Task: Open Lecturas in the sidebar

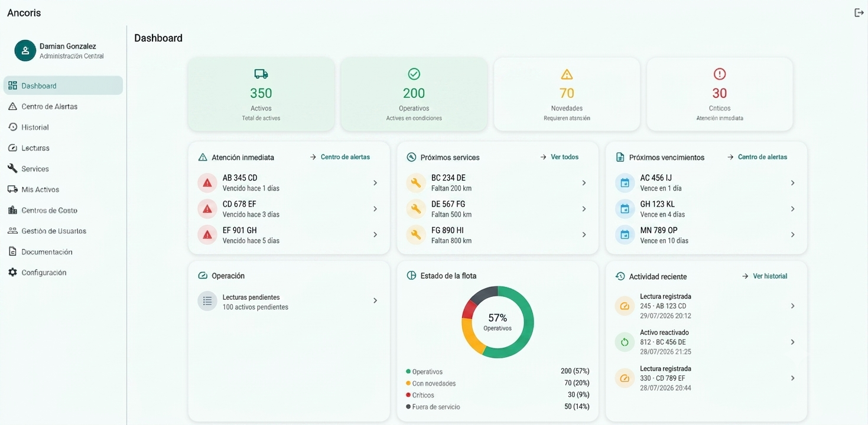Action: 63,148
